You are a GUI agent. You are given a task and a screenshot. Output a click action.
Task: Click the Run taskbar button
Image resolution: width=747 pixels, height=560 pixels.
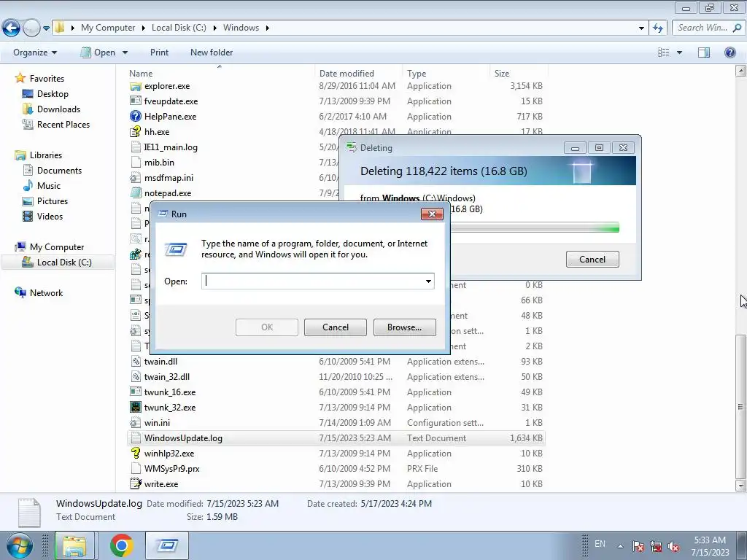point(167,545)
